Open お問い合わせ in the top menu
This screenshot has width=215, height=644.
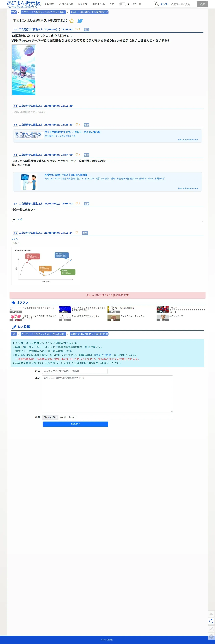point(66,4)
